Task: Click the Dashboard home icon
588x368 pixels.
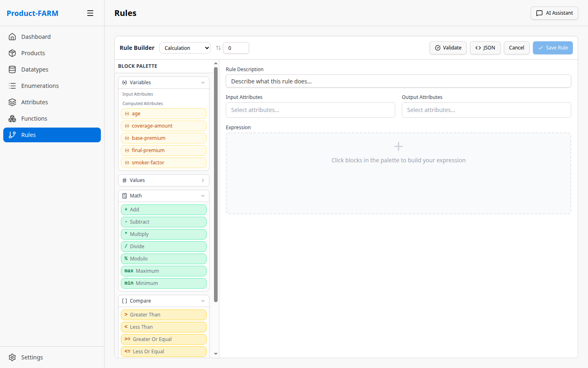Action: click(12, 37)
